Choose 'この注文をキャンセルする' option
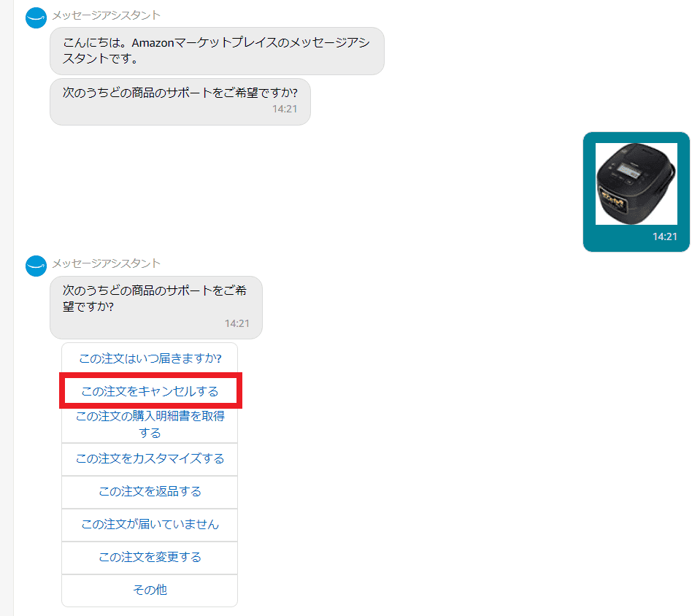Screen dimensions: 700x616 tap(150, 391)
